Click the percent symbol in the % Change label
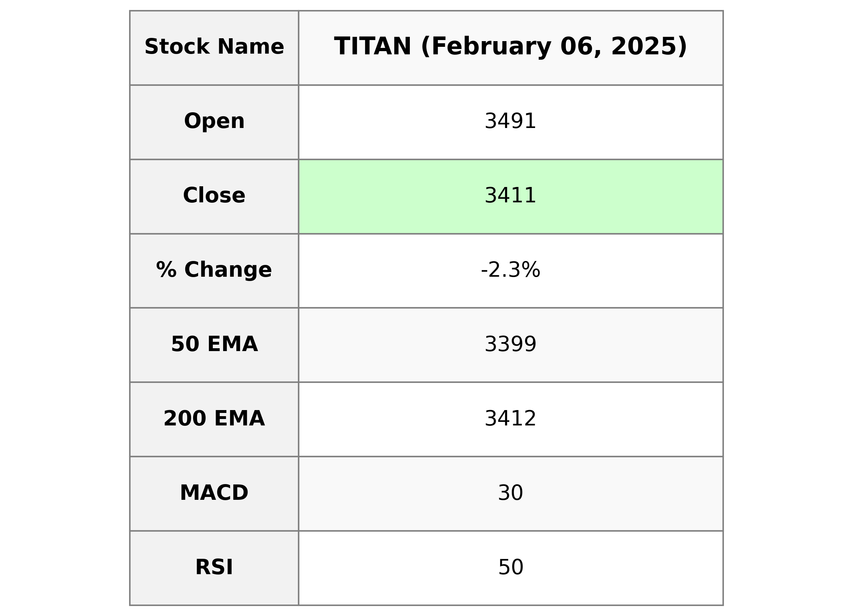 (x=166, y=270)
